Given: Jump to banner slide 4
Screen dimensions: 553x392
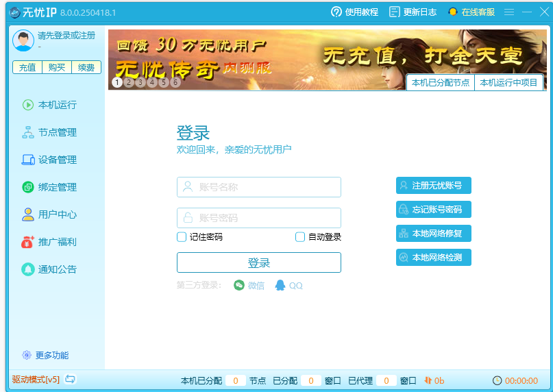Looking at the screenshot, I should pyautogui.click(x=152, y=82).
